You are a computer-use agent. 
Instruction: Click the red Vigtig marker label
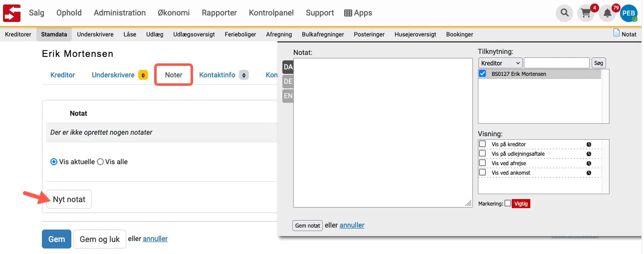521,204
